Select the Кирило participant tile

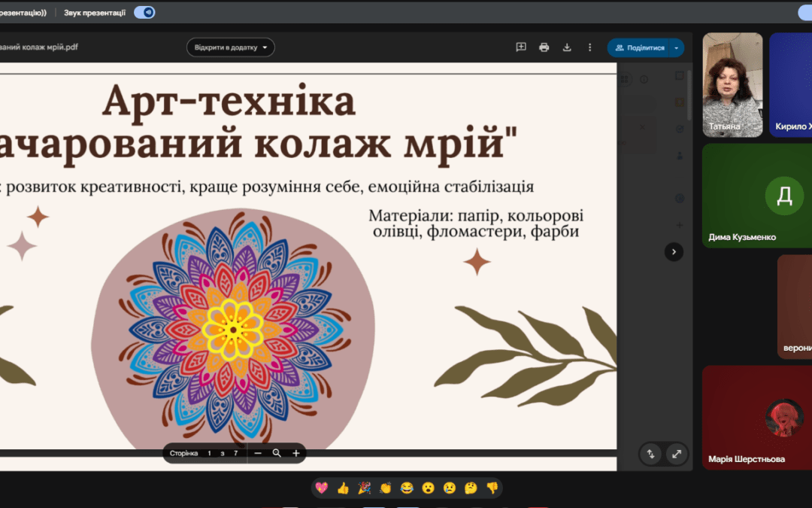click(x=791, y=85)
